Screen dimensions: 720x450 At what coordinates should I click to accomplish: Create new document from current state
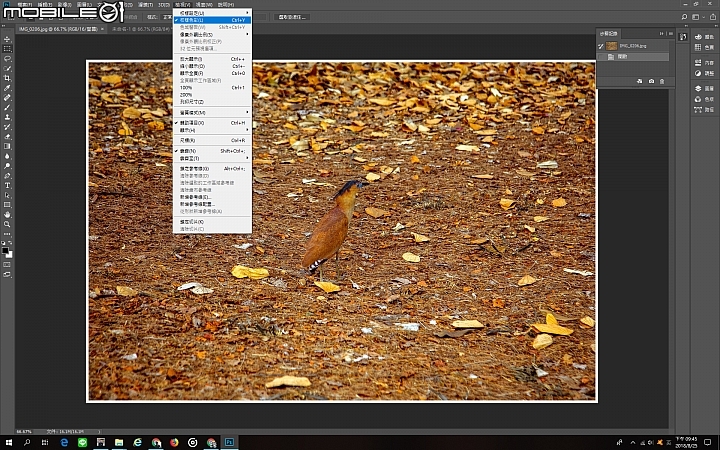click(640, 81)
